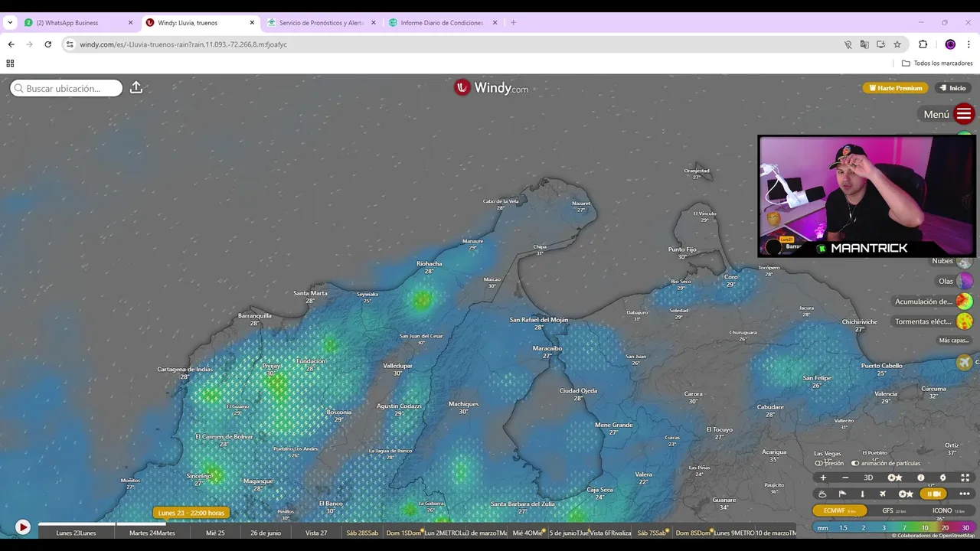Bookmark this page with the star icon
The width and height of the screenshot is (980, 551).
click(897, 44)
